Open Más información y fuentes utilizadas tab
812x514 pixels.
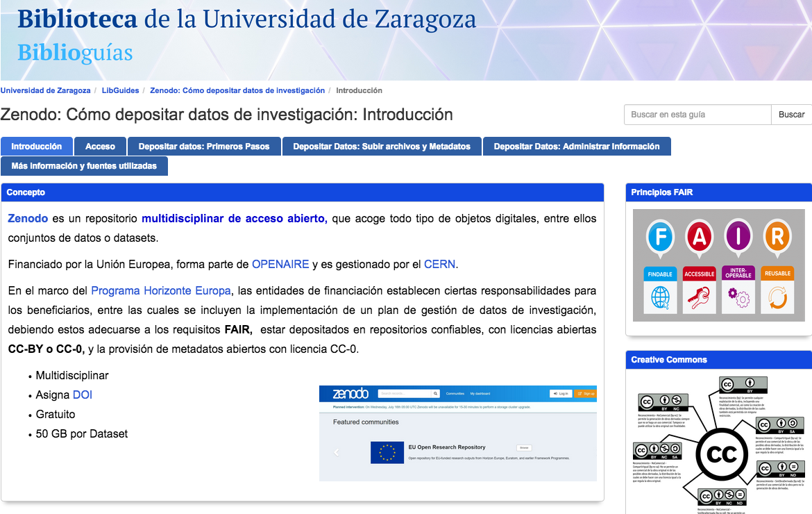(84, 166)
